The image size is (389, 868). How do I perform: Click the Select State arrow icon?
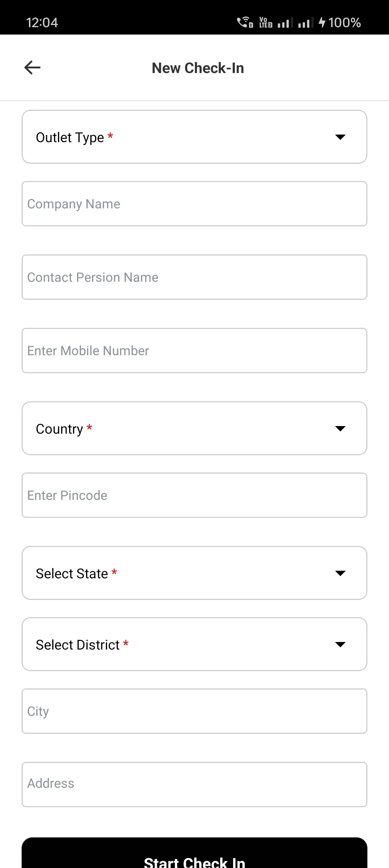340,573
